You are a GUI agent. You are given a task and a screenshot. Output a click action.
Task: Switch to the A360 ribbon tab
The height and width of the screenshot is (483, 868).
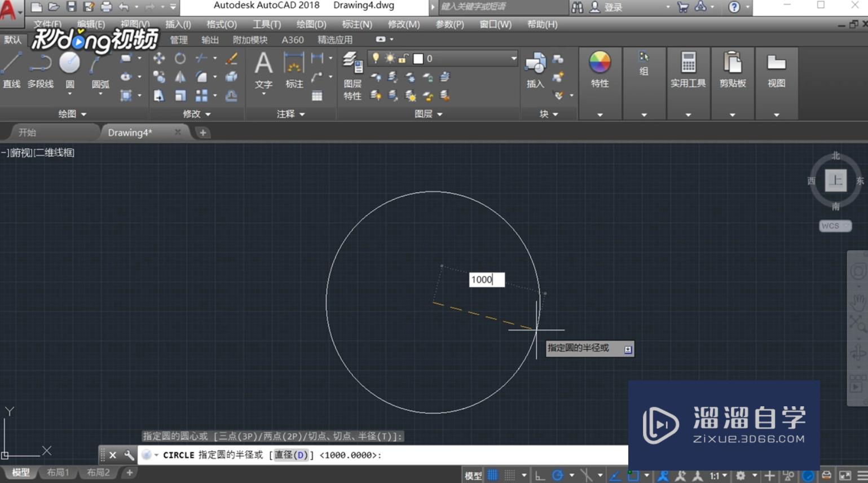coord(292,40)
